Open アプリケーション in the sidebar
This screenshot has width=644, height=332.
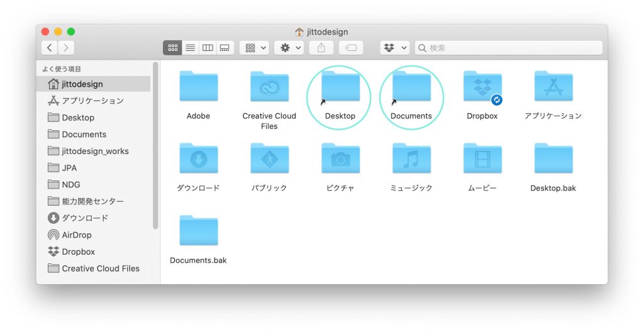(x=94, y=101)
